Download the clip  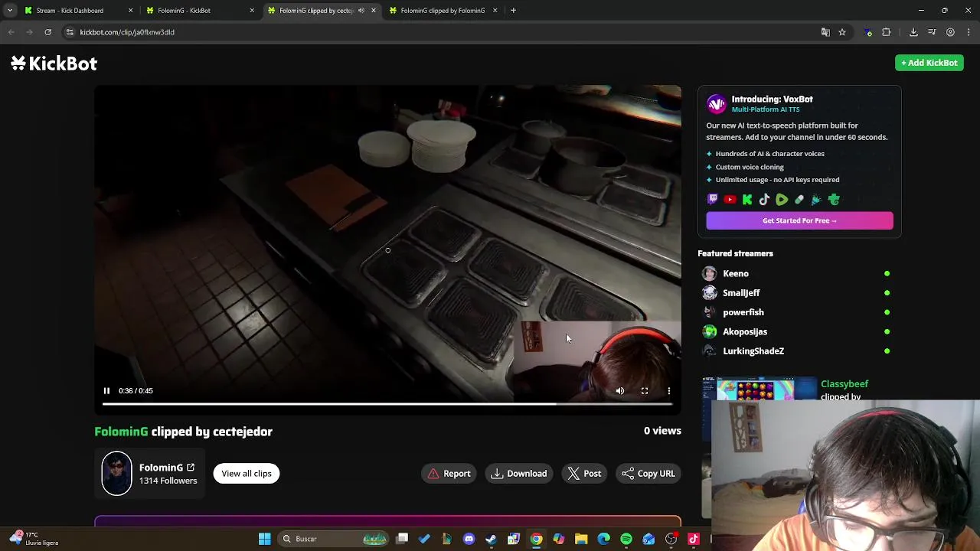519,474
